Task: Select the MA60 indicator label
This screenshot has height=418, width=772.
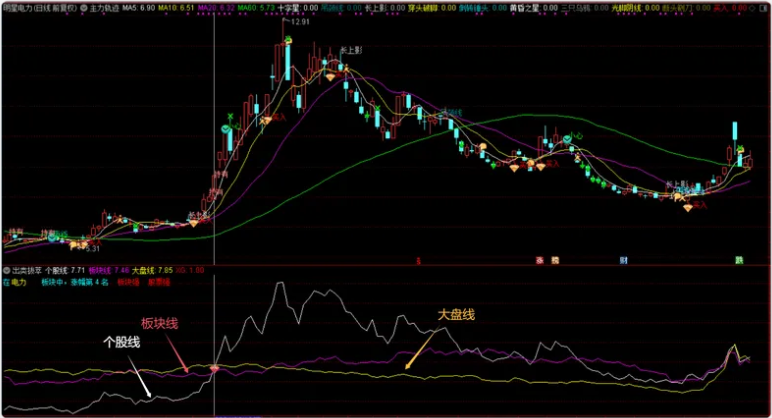Action: (248, 7)
